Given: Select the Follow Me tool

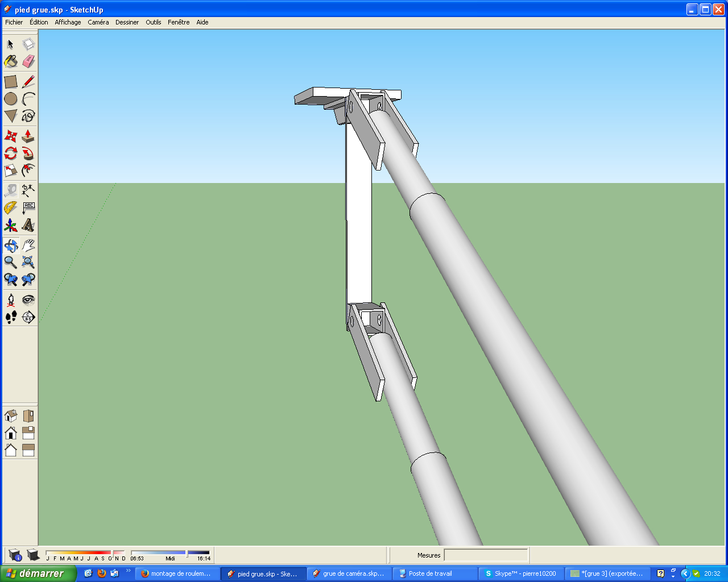Looking at the screenshot, I should [28, 153].
